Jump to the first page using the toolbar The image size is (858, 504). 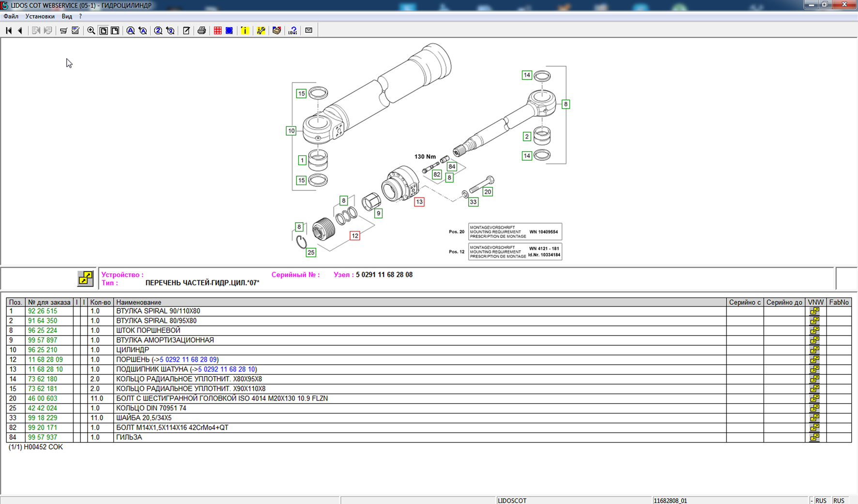point(9,31)
